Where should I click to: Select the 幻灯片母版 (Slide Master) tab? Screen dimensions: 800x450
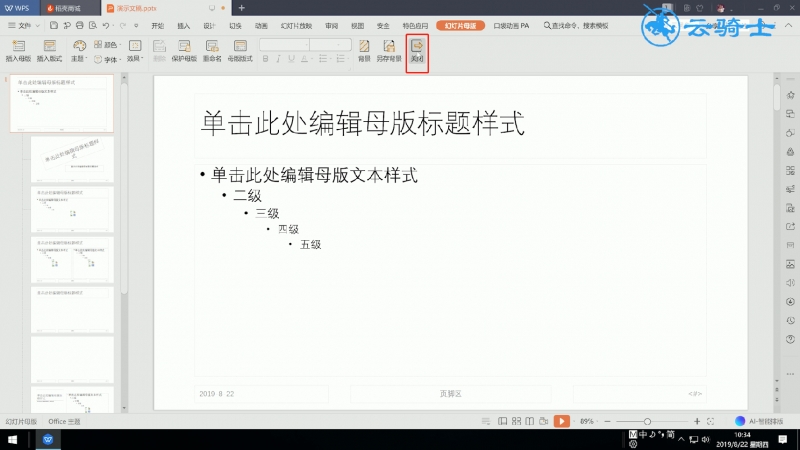tap(460, 26)
